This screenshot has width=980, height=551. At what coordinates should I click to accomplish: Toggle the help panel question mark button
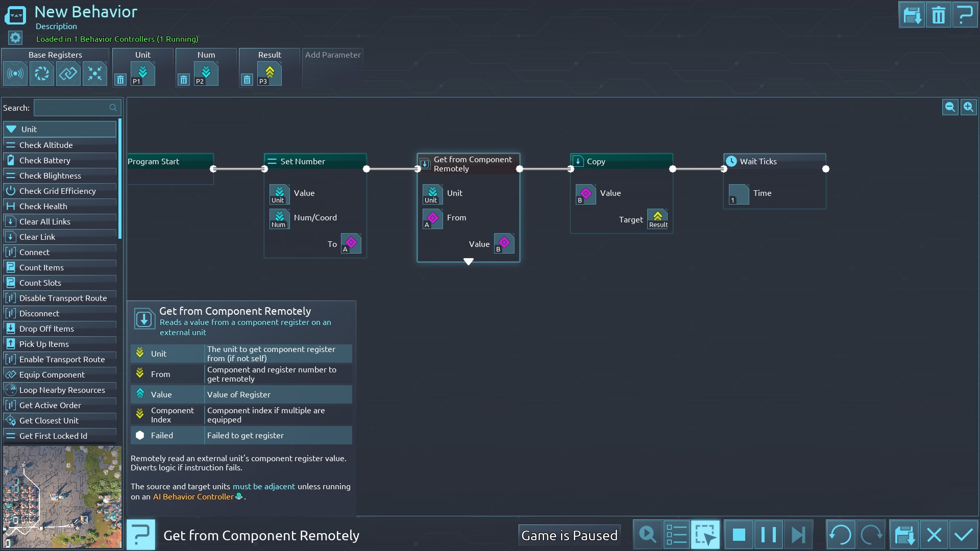[x=140, y=535]
